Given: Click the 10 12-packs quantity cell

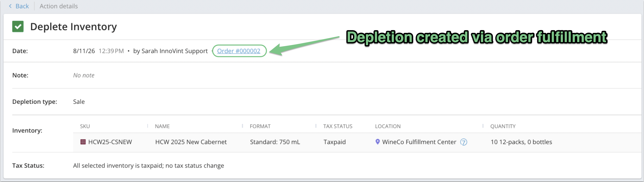Looking at the screenshot, I should point(521,142).
